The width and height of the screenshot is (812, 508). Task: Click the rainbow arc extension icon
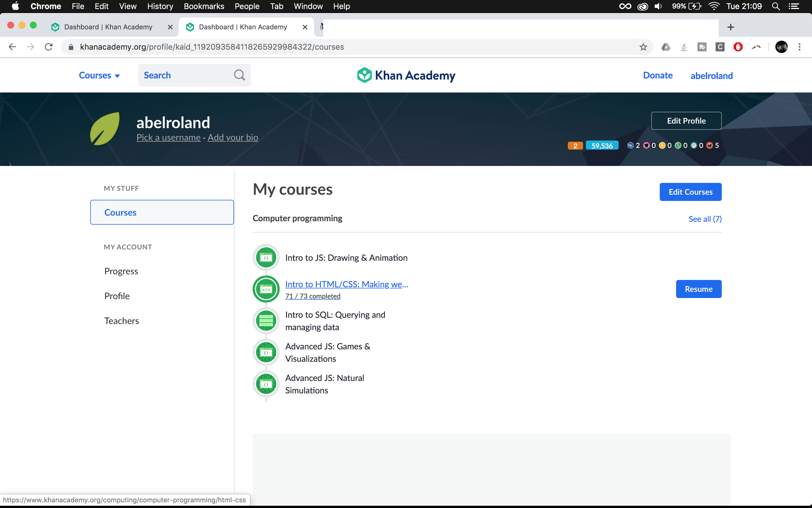[756, 47]
